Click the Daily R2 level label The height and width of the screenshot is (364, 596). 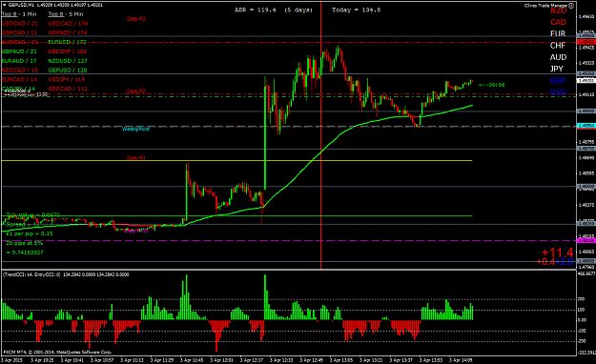click(135, 91)
